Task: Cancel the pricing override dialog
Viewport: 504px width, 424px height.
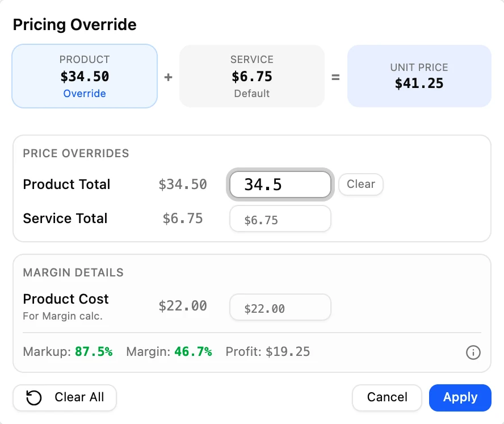Action: [x=387, y=398]
